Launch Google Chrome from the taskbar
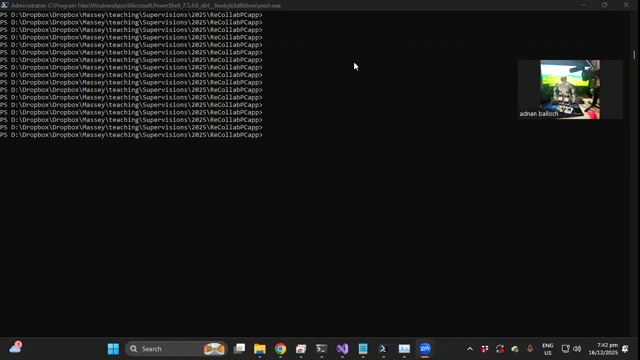Screen dimensions: 640x360 280,349
